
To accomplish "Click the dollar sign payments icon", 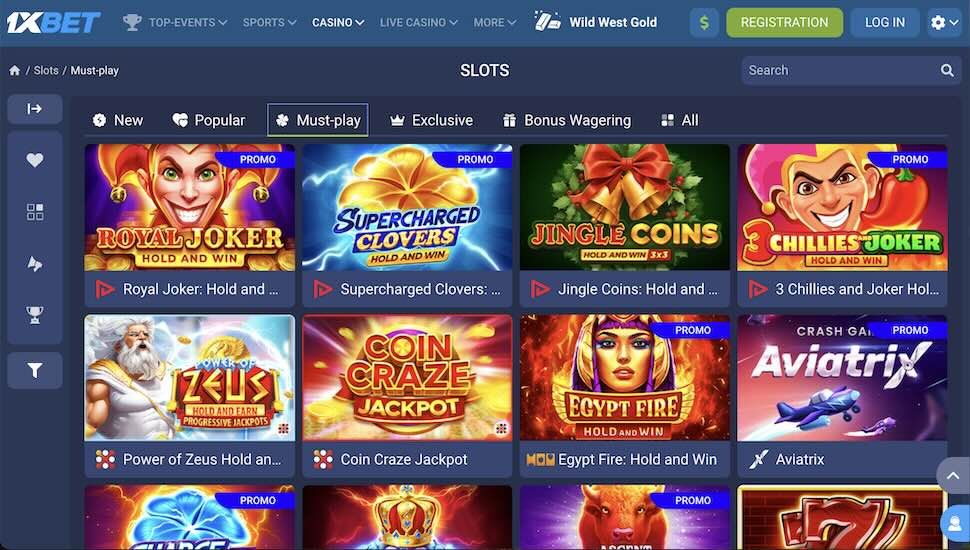I will 704,23.
